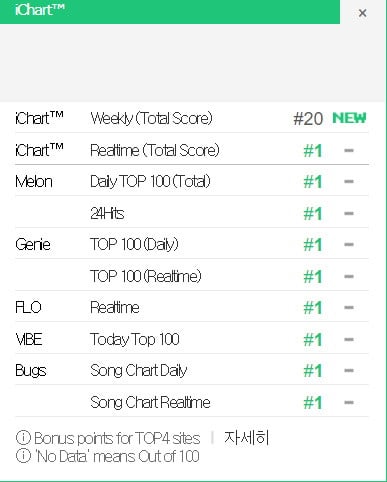The width and height of the screenshot is (387, 482).
Task: Click the Genie site label
Action: 33,244
